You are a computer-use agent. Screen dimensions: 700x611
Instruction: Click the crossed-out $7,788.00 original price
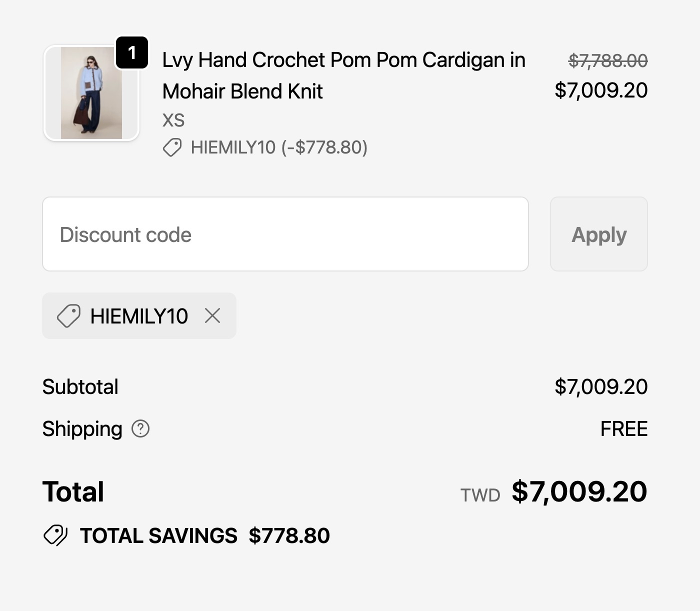point(608,61)
